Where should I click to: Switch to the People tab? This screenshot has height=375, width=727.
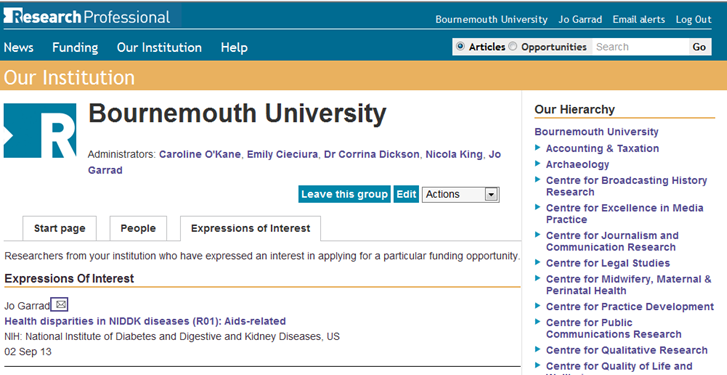click(138, 228)
